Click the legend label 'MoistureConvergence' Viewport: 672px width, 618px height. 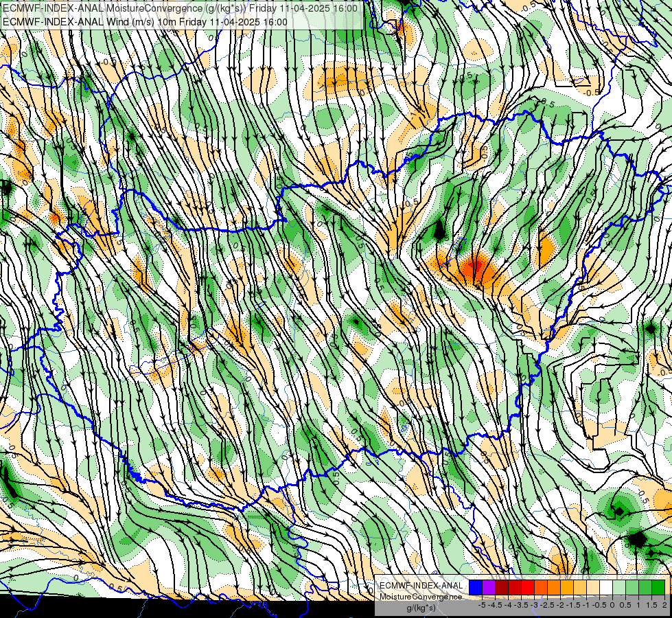(x=421, y=597)
